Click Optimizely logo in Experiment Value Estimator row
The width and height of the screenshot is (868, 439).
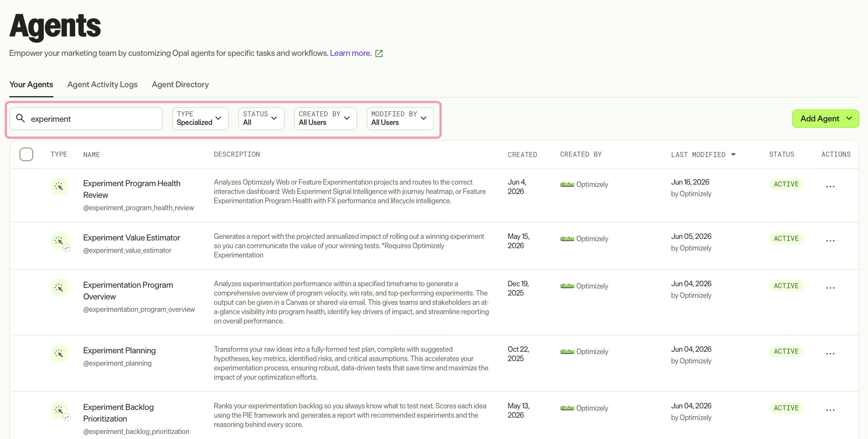coord(567,239)
